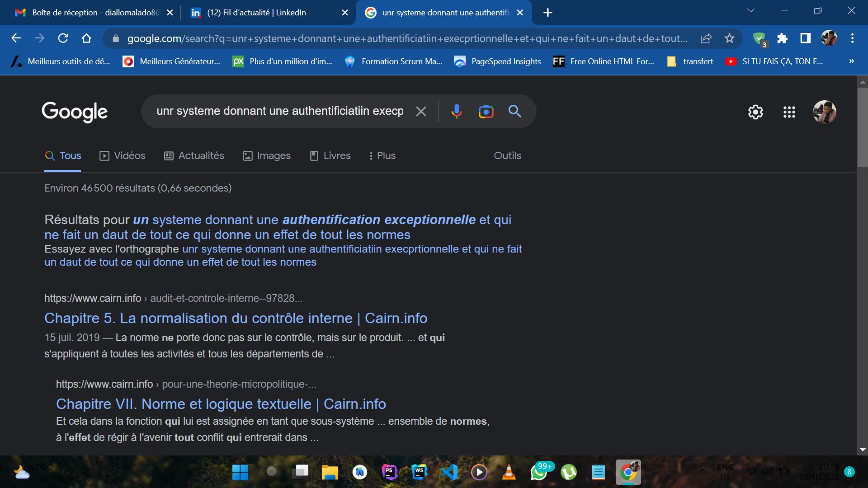This screenshot has height=488, width=868.
Task: Open the Google apps grid
Action: coord(789,112)
